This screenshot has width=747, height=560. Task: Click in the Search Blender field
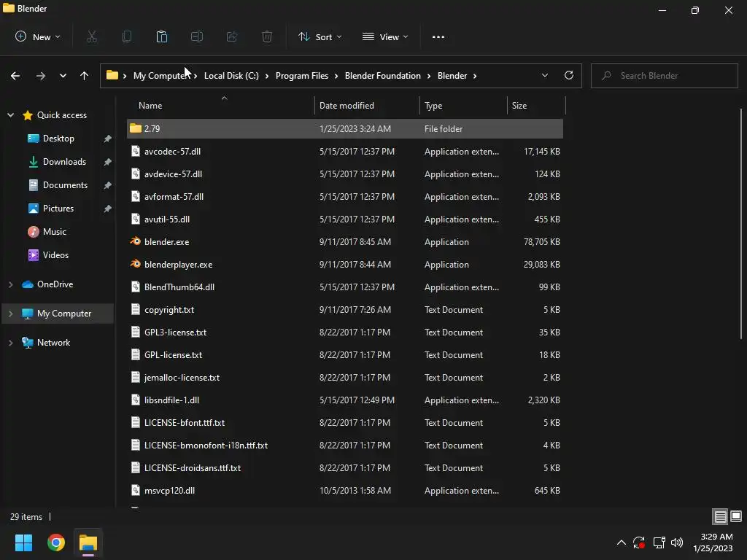pos(664,76)
